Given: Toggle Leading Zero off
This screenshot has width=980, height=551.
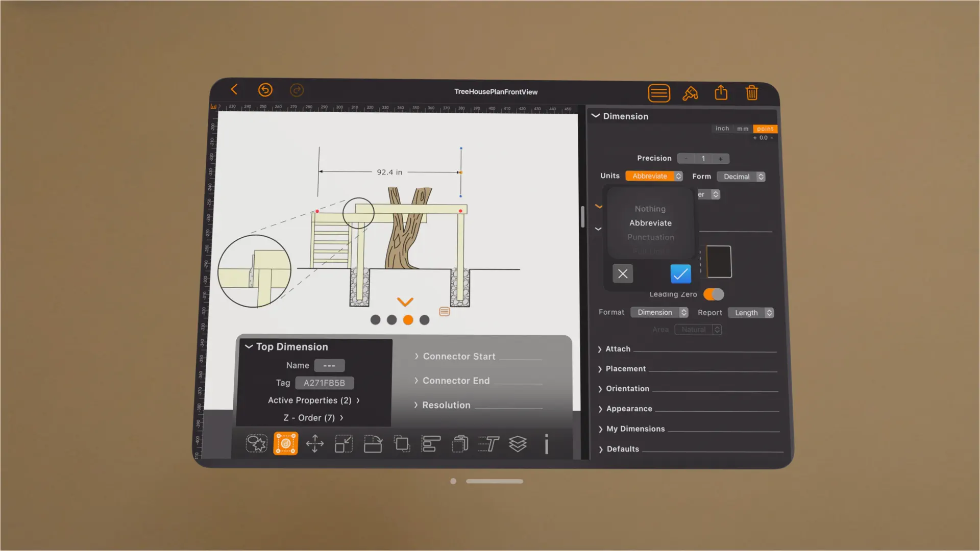Looking at the screenshot, I should 713,294.
